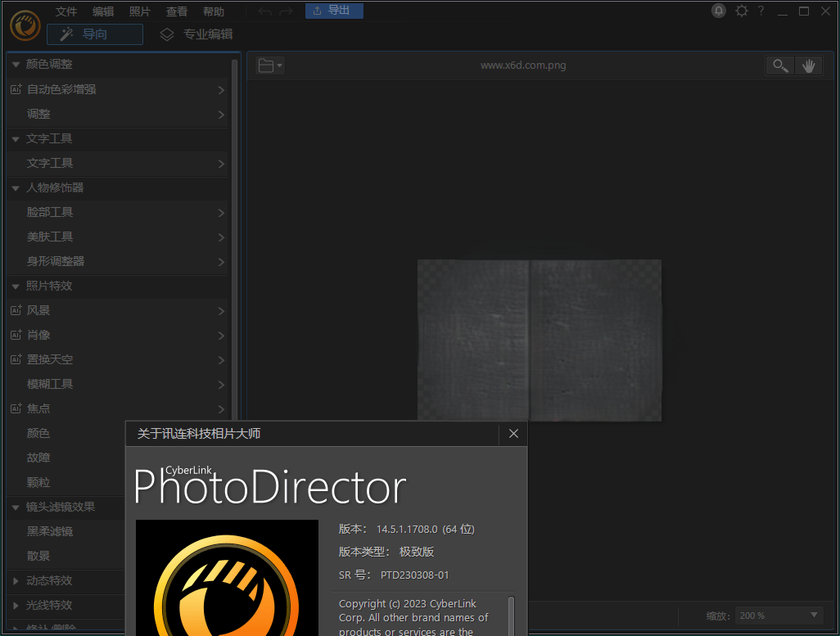
Task: Click the PhotoDirector logo image in the About dialog
Action: 227,578
